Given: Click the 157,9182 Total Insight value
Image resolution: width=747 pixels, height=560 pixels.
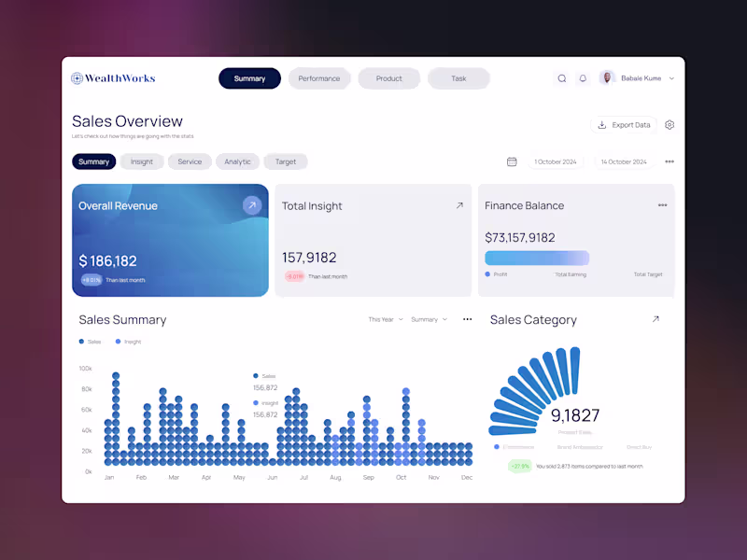Looking at the screenshot, I should (x=309, y=258).
